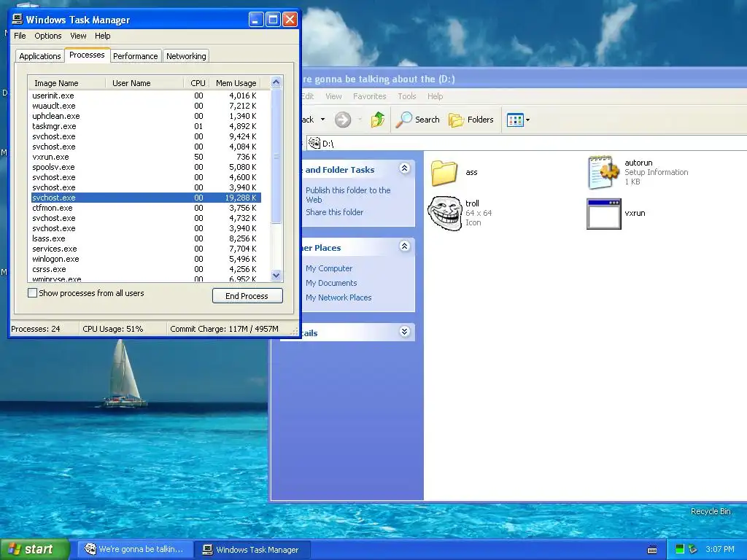Select the troll face icon file
The width and height of the screenshot is (747, 560).
444,214
